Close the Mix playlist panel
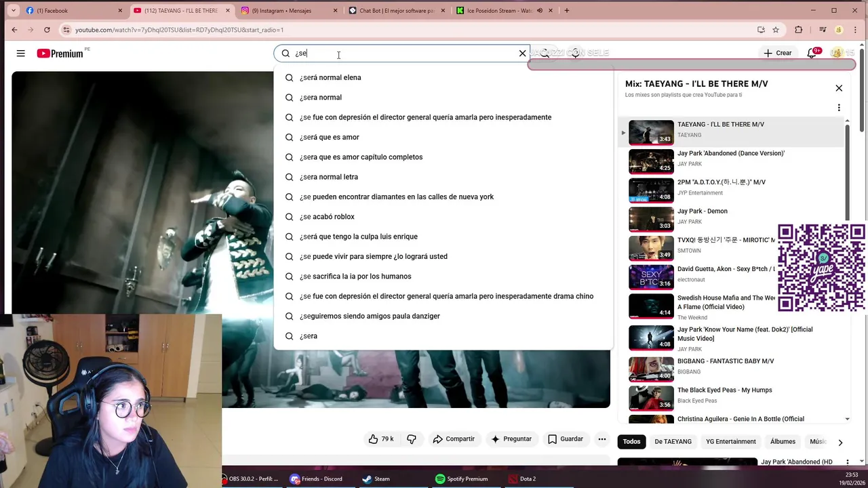This screenshot has width=868, height=488. tap(839, 88)
